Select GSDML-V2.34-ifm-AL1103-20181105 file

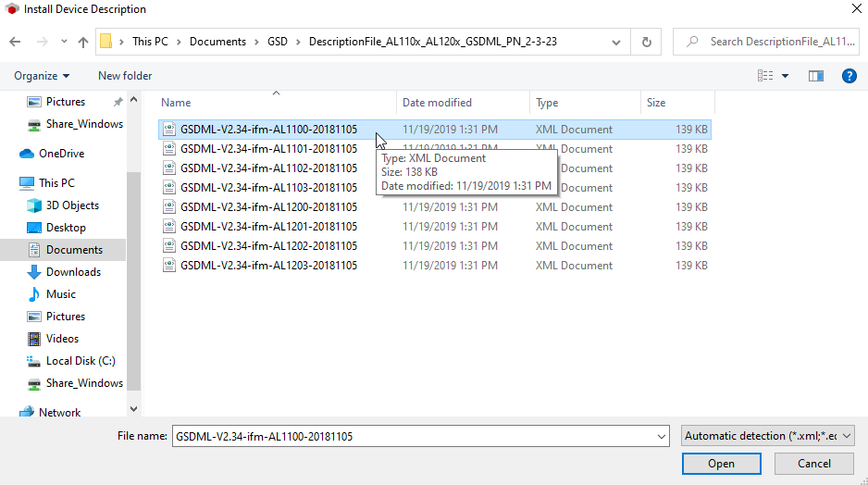[x=268, y=188]
